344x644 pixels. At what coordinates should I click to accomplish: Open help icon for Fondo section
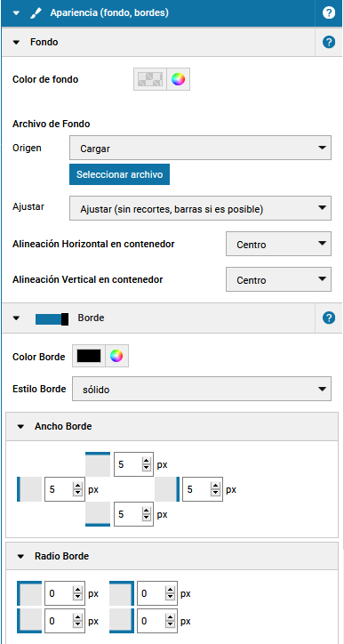click(x=329, y=42)
